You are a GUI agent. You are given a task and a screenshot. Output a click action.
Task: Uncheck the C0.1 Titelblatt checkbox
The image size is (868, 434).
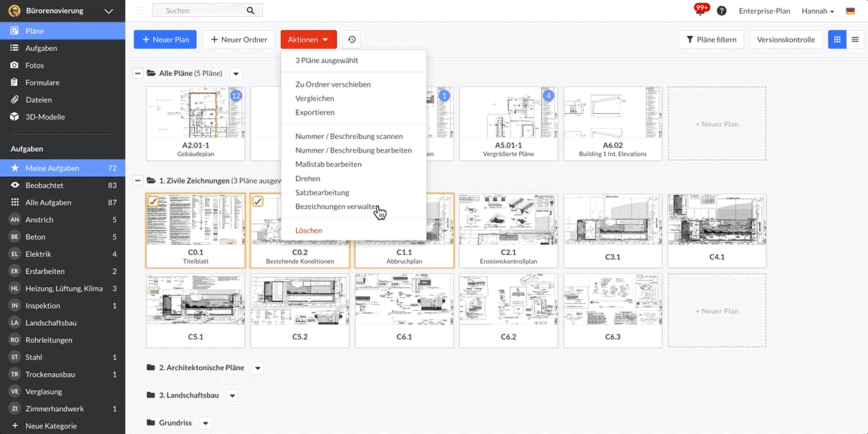click(153, 202)
